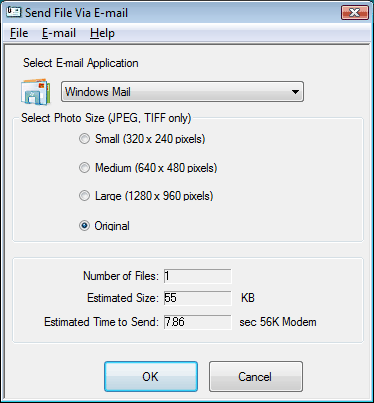
Task: Click the Cancel button
Action: coord(256,377)
